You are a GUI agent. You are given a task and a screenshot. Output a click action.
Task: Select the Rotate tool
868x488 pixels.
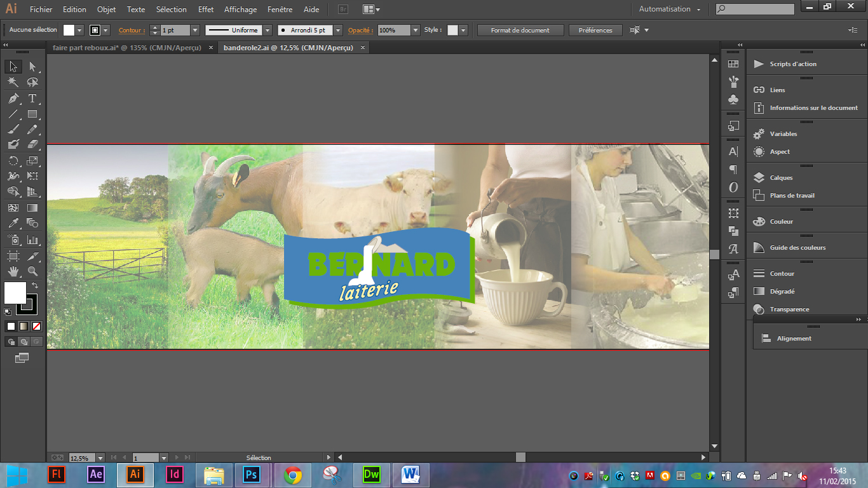point(13,161)
